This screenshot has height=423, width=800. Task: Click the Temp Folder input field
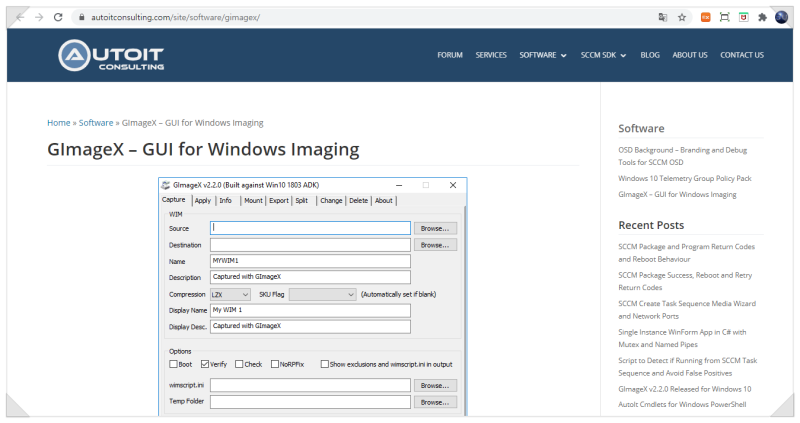click(310, 402)
